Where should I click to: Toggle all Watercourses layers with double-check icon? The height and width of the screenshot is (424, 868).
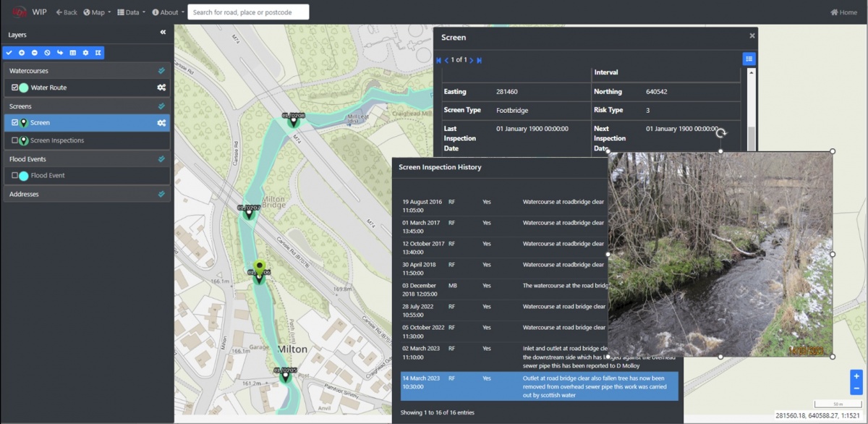[161, 71]
